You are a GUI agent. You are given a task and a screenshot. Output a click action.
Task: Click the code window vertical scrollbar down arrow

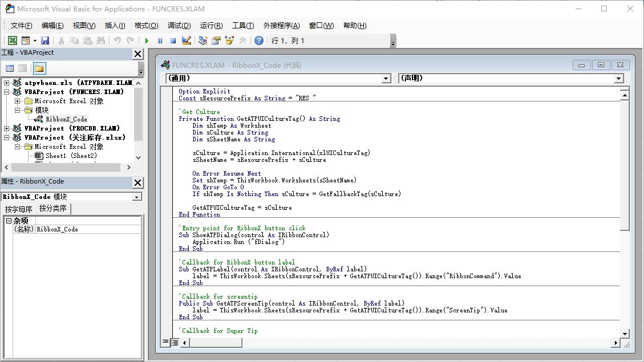[625, 333]
